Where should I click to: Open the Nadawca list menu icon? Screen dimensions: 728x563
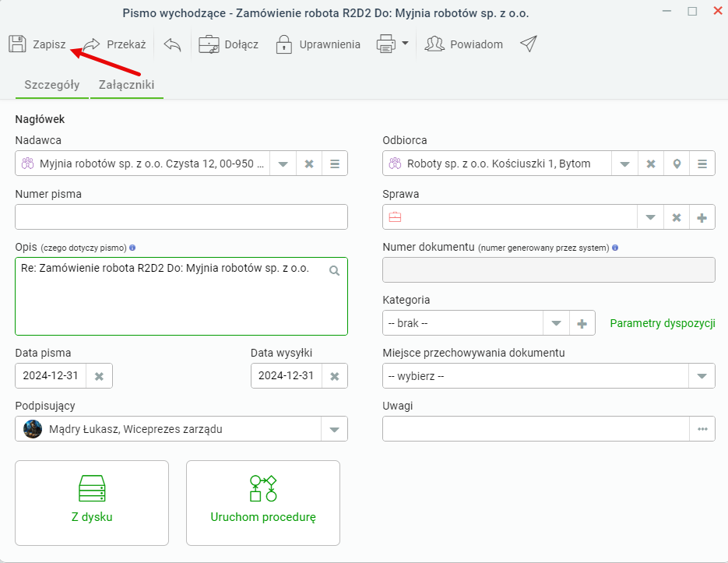(x=335, y=164)
